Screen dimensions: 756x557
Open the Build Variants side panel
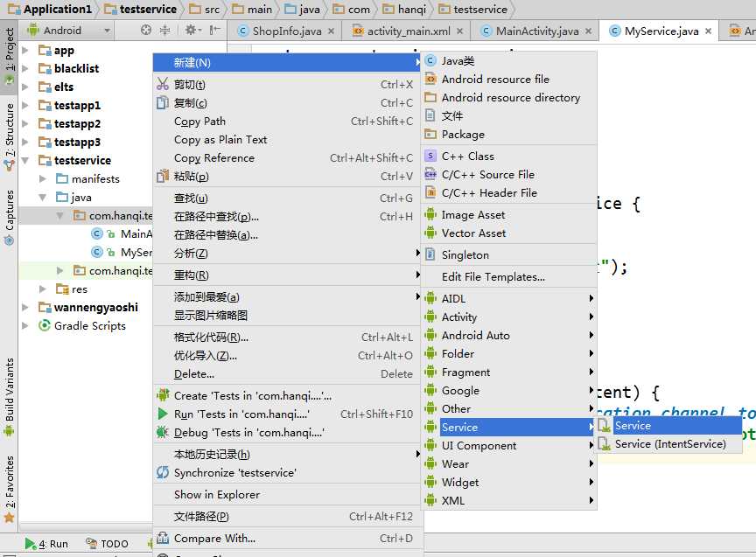point(9,398)
